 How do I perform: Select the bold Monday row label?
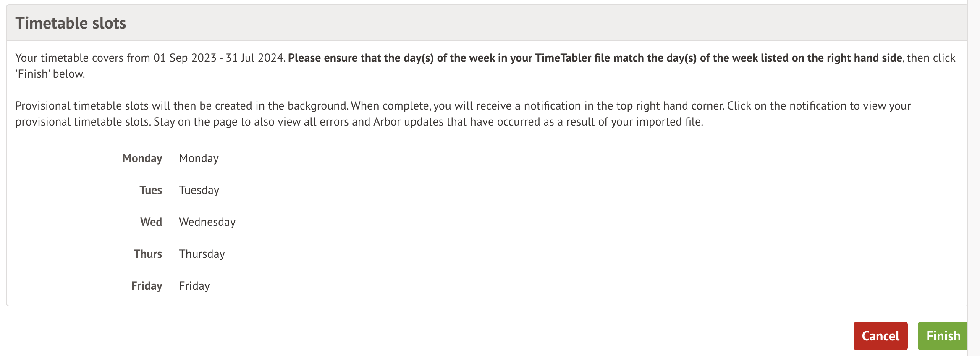click(x=142, y=158)
